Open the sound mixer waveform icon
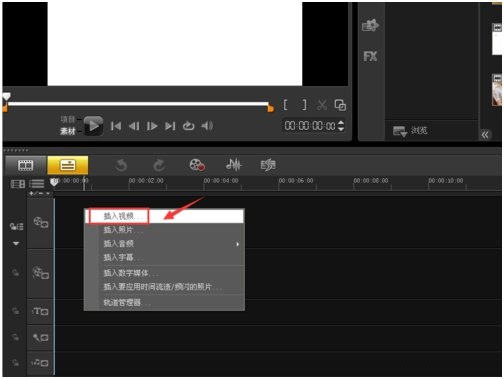The width and height of the screenshot is (504, 379). coord(233,165)
